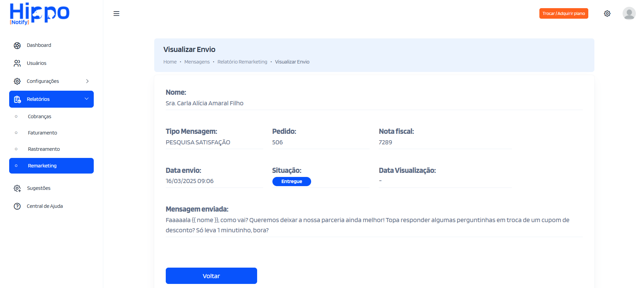Screen dimensions: 644x288
Task: Click the Usuários people icon
Action: (x=17, y=64)
